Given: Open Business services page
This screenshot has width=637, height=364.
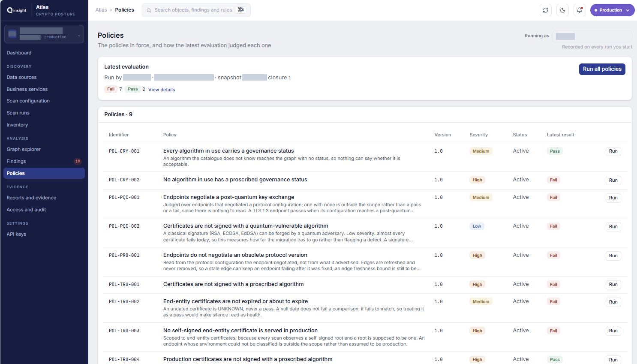Looking at the screenshot, I should [x=44, y=89].
